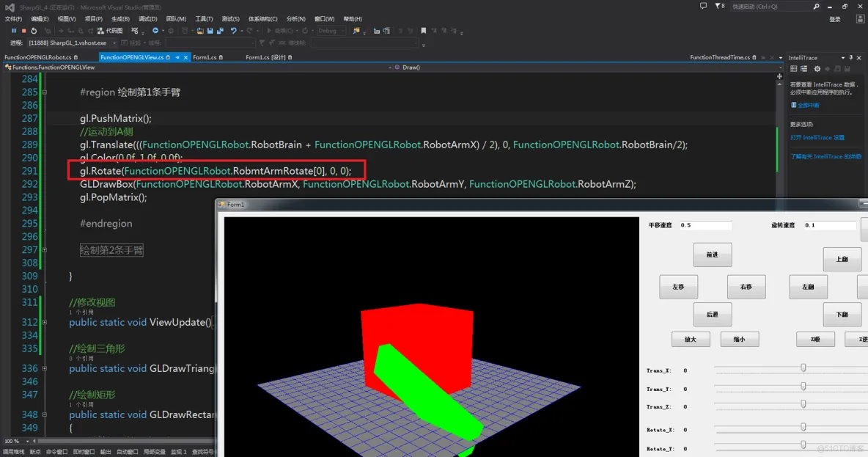Screen dimensions: 868x457
Task: Click the 旋转速度 input field showing 0.1
Action: point(830,225)
